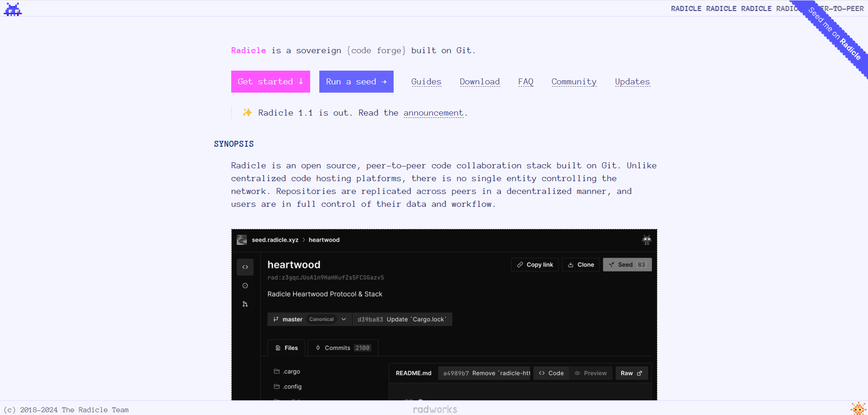Switch to the Files tab
Screen dimensions: 868x415
287,348
